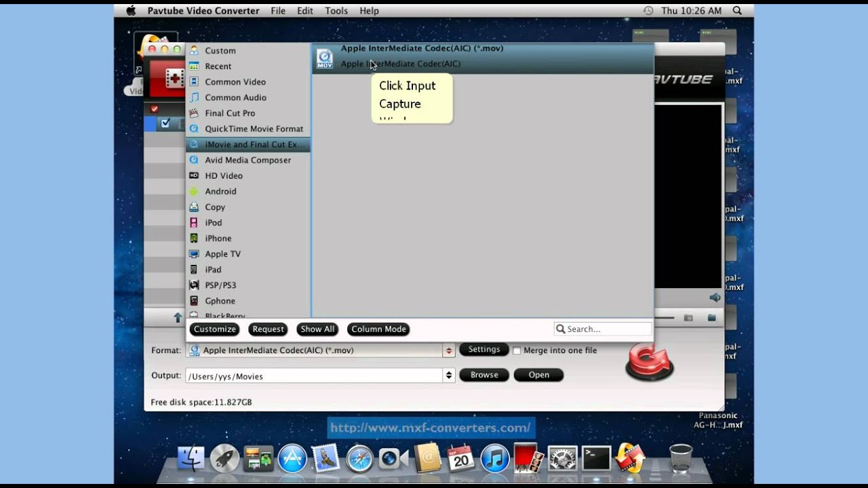
Task: Open Launchpad from the Dock
Action: [224, 459]
